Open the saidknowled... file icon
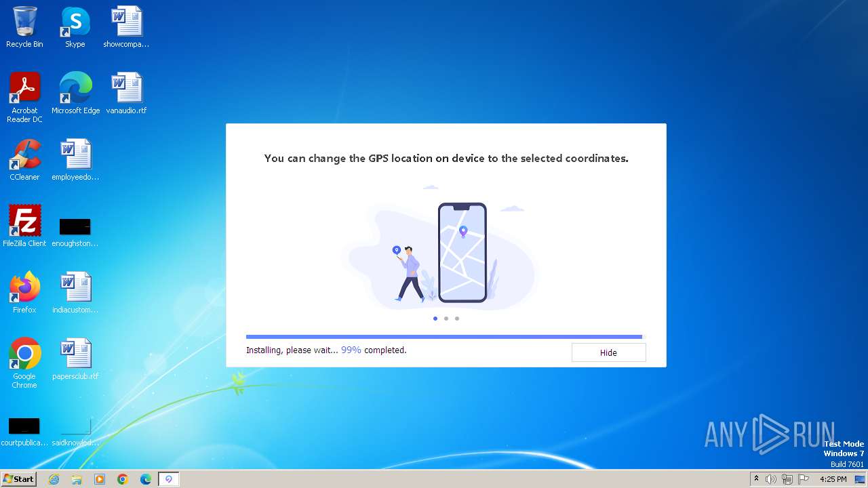868x488 pixels. click(75, 432)
